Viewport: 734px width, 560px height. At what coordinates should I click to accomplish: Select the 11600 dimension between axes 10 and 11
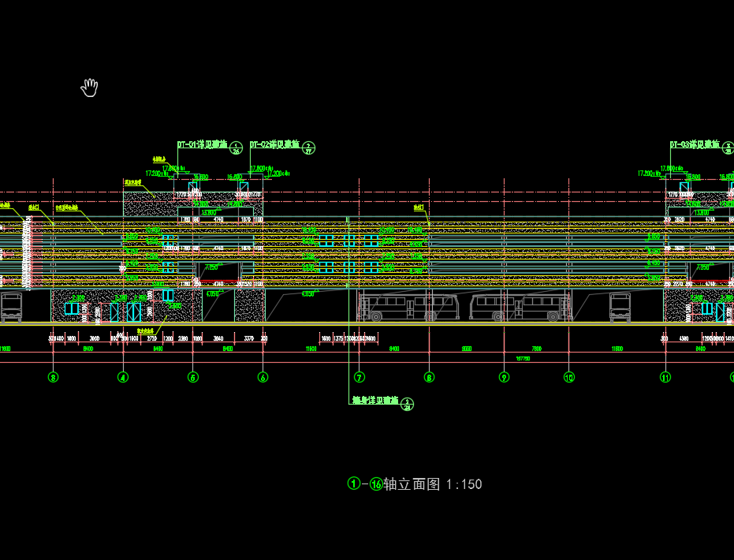point(617,349)
